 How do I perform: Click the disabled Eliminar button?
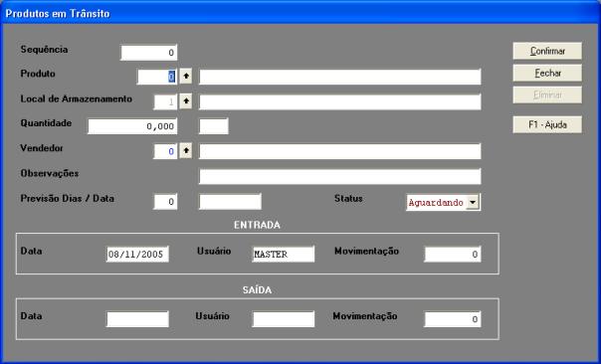click(547, 94)
